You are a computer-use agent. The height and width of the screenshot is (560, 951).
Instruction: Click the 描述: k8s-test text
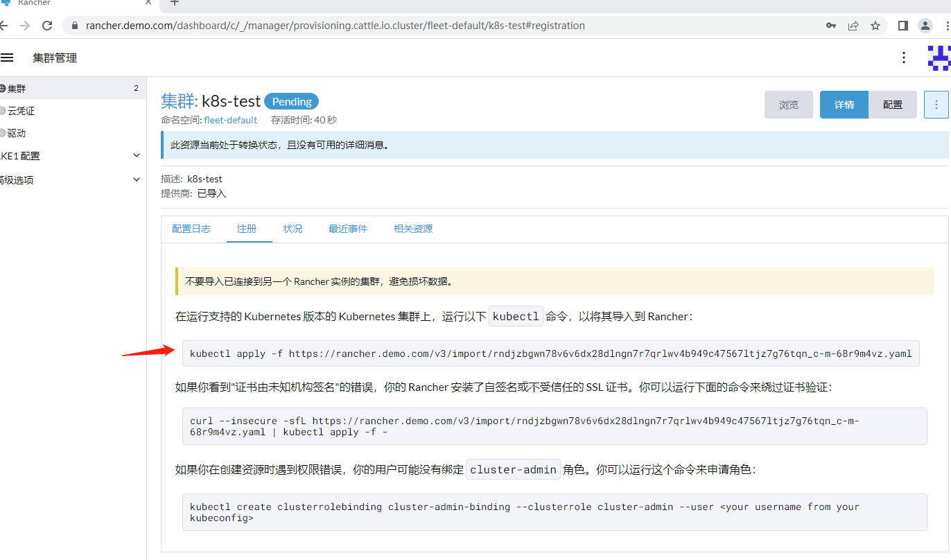click(x=191, y=179)
